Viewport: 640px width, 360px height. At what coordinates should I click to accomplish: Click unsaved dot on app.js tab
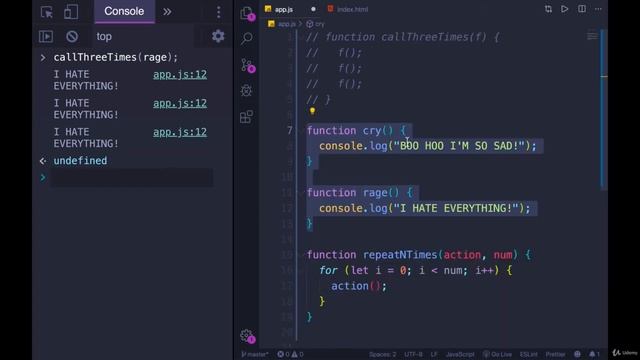[313, 9]
